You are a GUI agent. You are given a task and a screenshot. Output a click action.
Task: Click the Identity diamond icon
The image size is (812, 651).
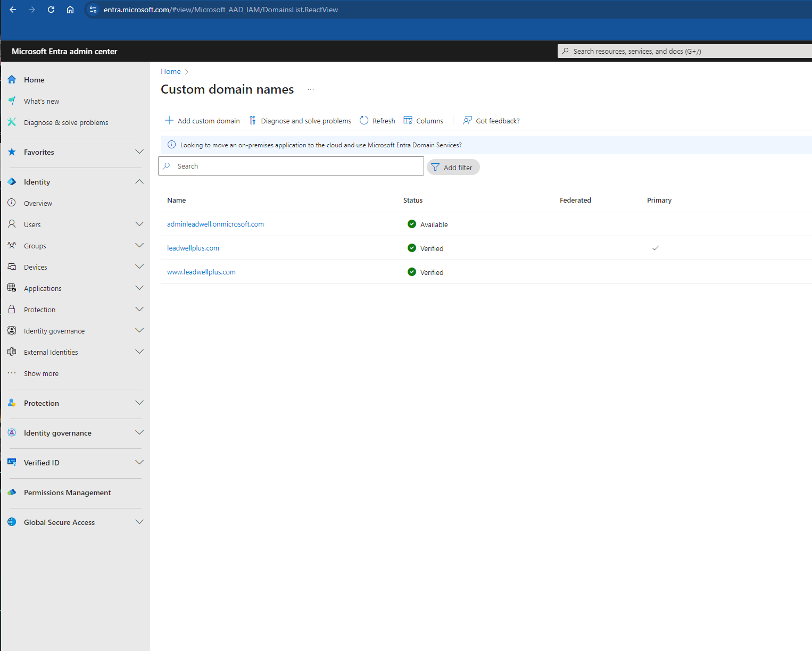[12, 182]
